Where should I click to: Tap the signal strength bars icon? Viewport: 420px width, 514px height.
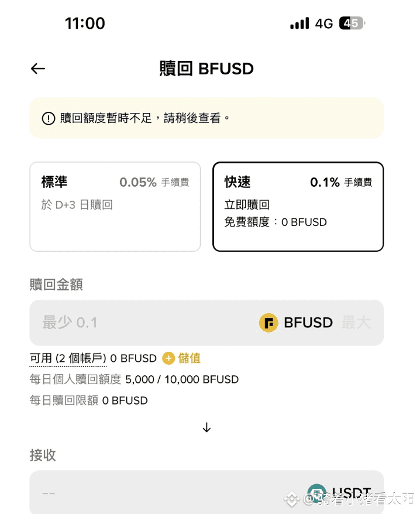(x=299, y=23)
